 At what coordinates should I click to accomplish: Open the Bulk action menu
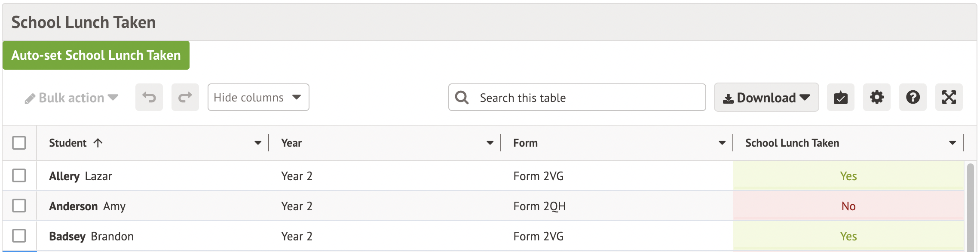coord(71,98)
